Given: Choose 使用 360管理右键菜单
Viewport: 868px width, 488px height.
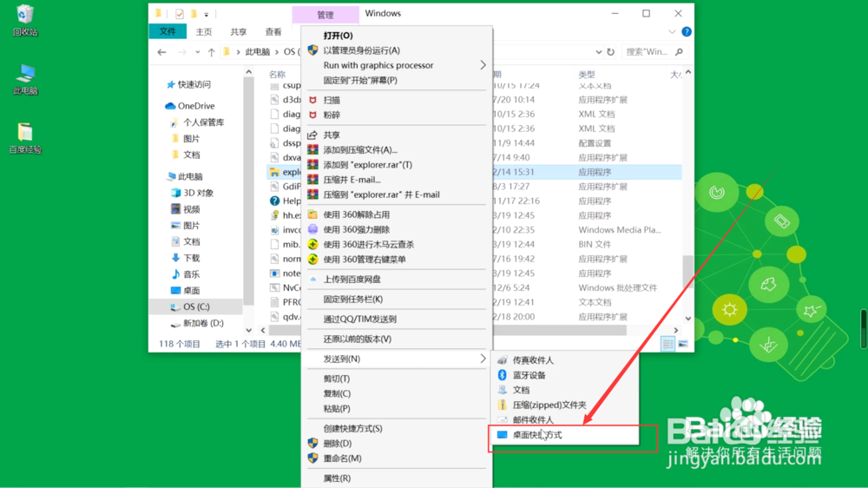Looking at the screenshot, I should pos(397,260).
